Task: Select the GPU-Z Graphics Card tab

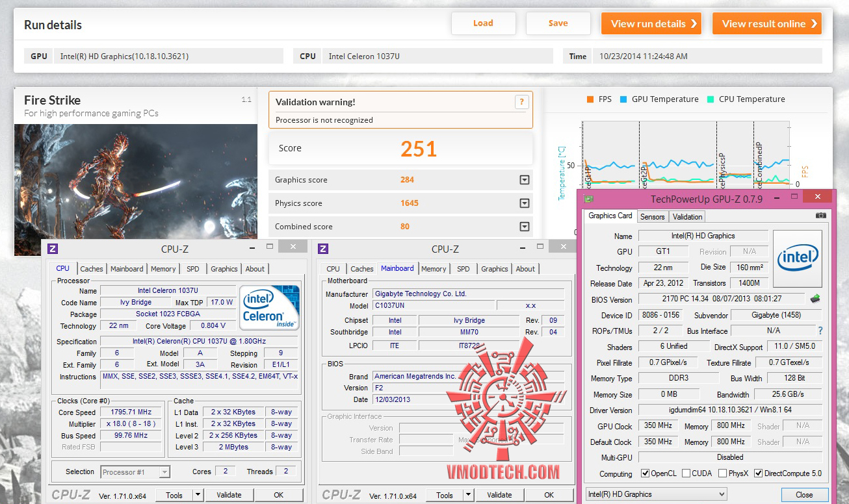Action: (610, 216)
